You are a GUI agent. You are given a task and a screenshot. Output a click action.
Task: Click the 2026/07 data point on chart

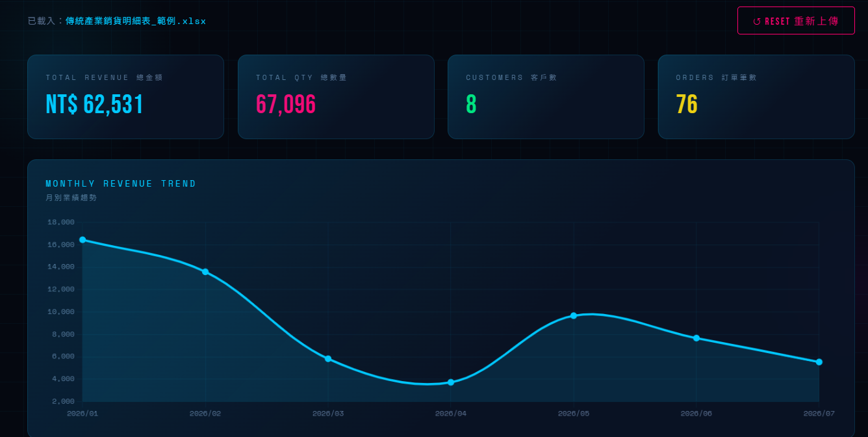[819, 362]
